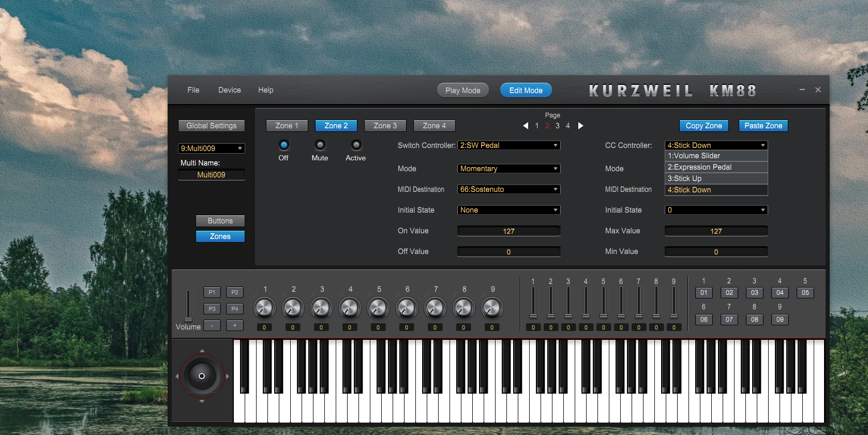
Task: Toggle program button 01
Action: tap(704, 293)
